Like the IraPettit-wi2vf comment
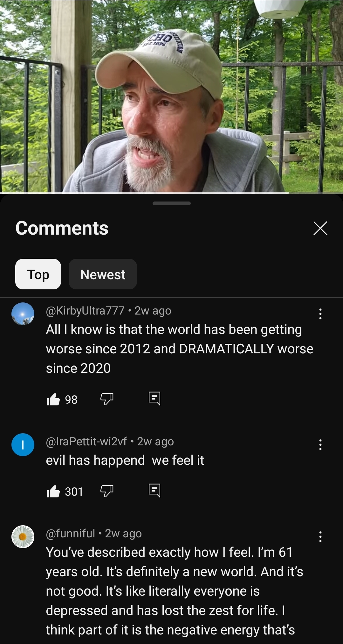The height and width of the screenshot is (644, 343). pyautogui.click(x=53, y=491)
